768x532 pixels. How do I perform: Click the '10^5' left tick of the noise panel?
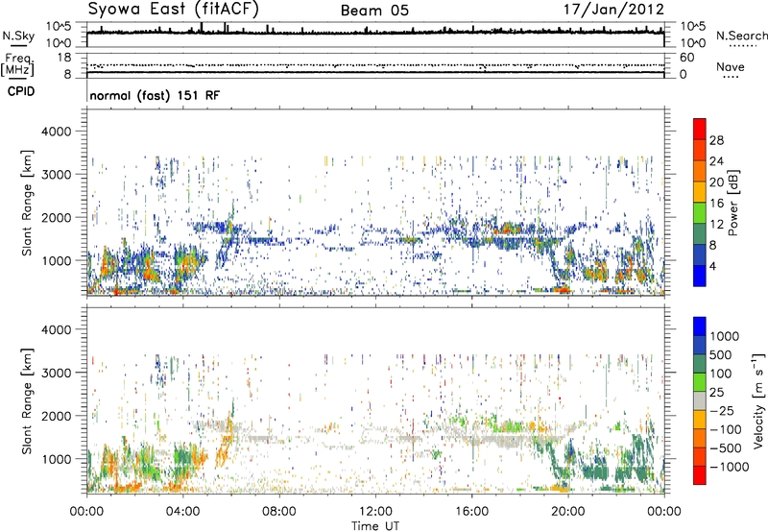tap(59, 27)
